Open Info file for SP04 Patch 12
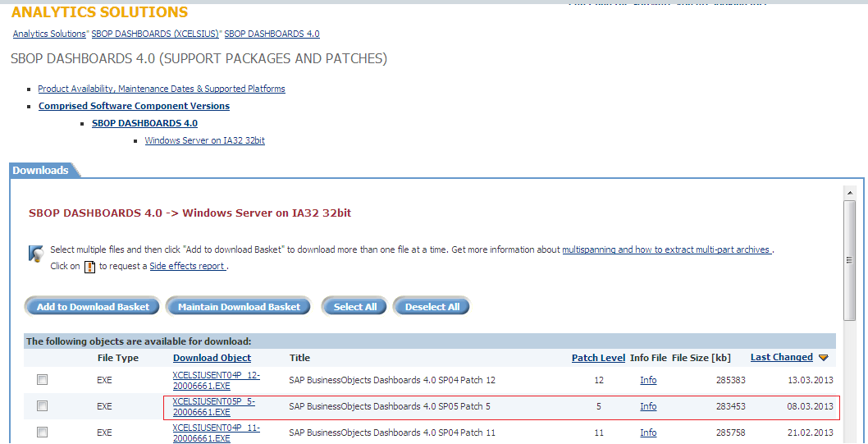The height and width of the screenshot is (444, 868). click(x=648, y=380)
